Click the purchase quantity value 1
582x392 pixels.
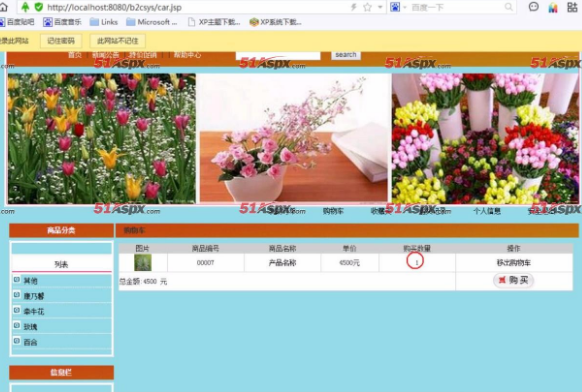click(416, 263)
